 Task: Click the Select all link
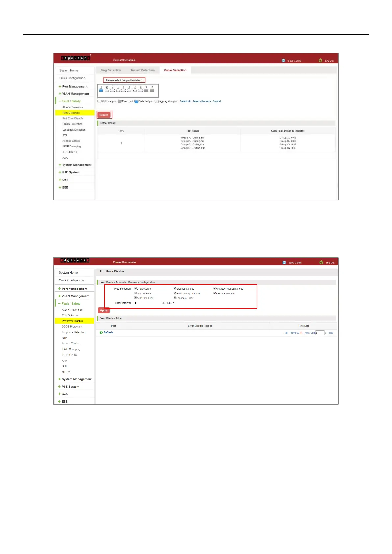click(185, 101)
